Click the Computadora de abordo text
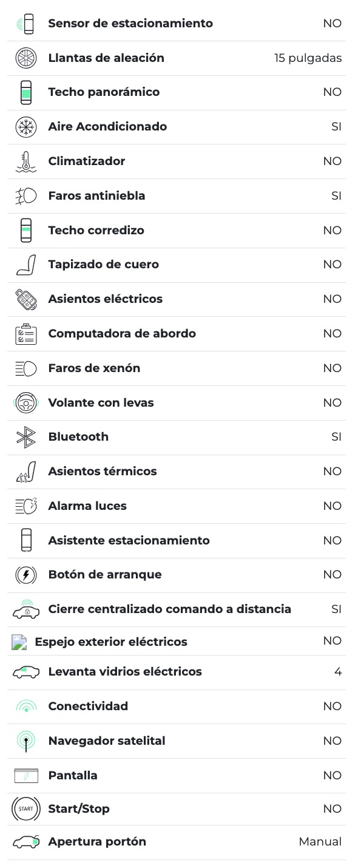 [x=122, y=334]
